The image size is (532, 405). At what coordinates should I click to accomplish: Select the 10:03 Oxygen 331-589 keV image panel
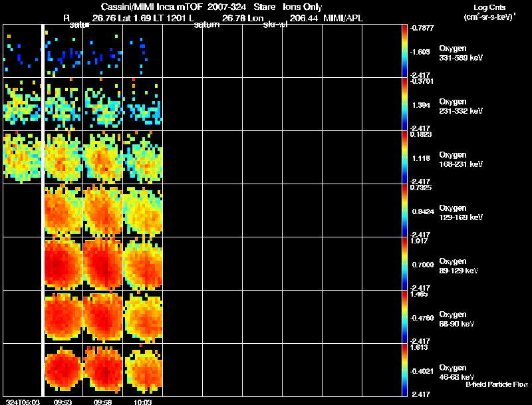pos(143,51)
